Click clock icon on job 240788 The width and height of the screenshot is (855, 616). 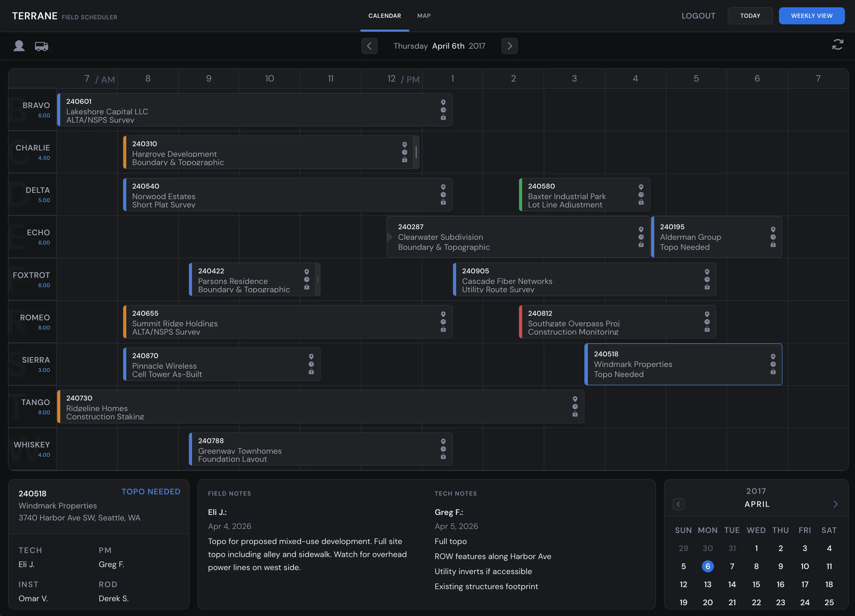(x=443, y=449)
